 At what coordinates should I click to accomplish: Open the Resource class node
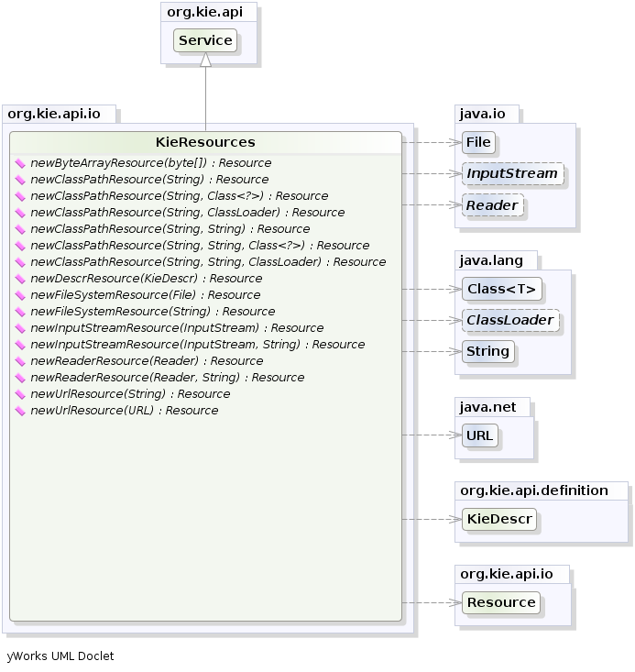pyautogui.click(x=501, y=602)
